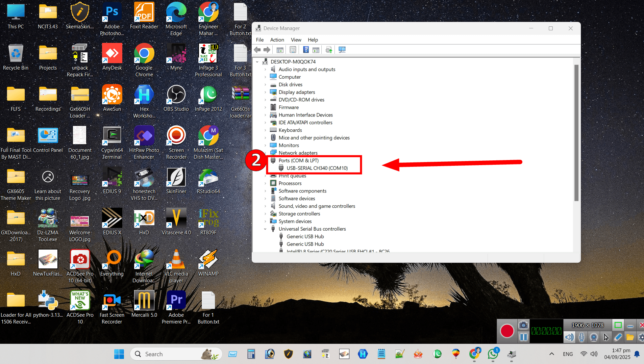The height and width of the screenshot is (364, 644).
Task: Mute the speaker in the screen recorder
Action: click(569, 337)
